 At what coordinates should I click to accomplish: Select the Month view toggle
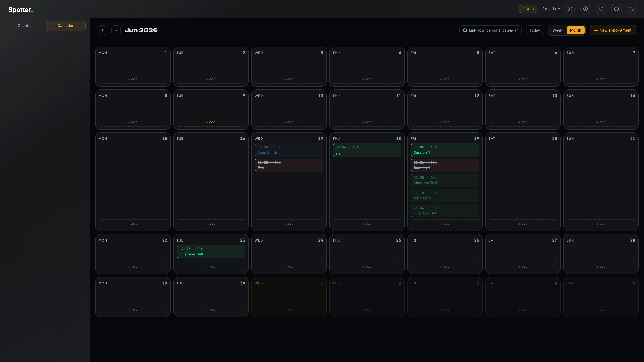point(576,30)
